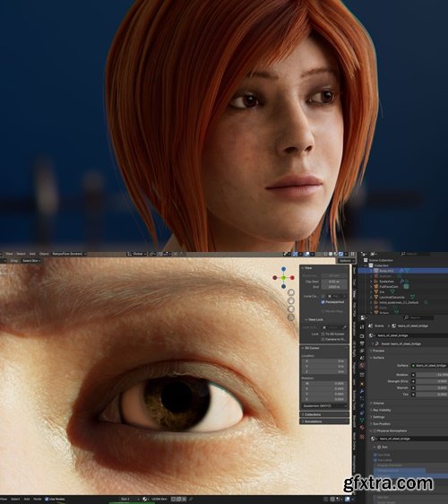Click the socket dot beside the Tint field
448x504 pixels.
[x=413, y=394]
